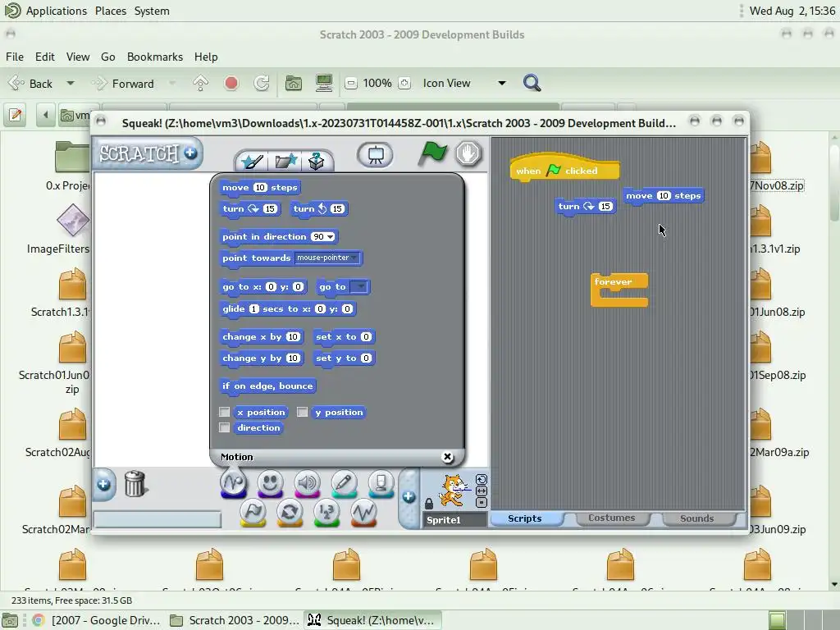Image resolution: width=840 pixels, height=630 pixels.
Task: Click the Back button in file manager
Action: click(31, 83)
